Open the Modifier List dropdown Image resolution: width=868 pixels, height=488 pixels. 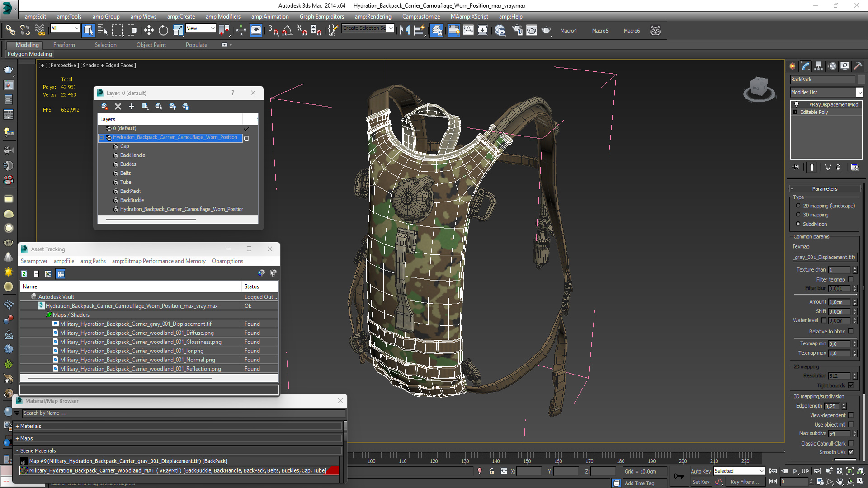[859, 92]
